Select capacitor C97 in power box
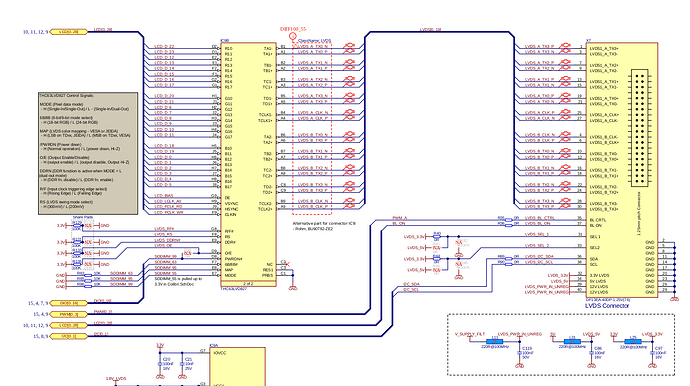 click(653, 353)
